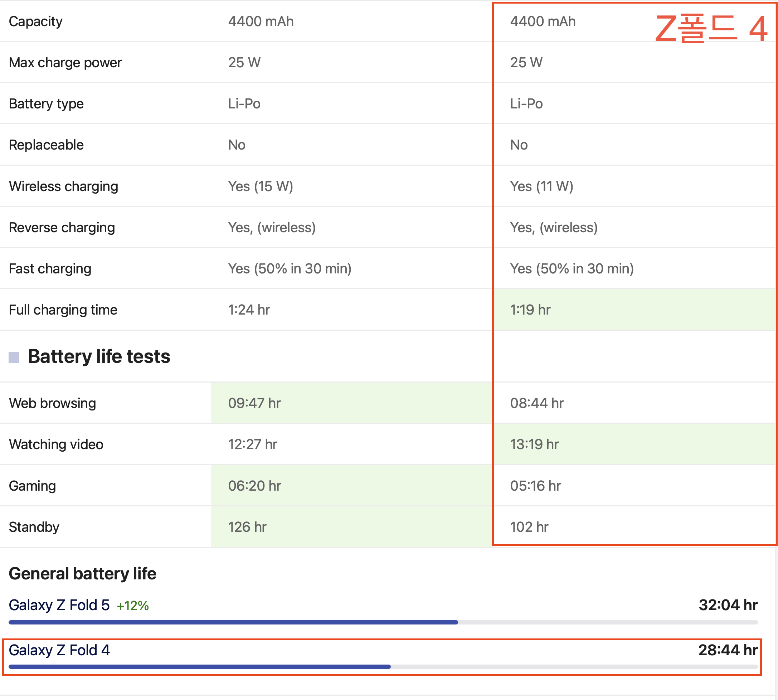Click the Standby row label
778x700 pixels.
tap(34, 527)
